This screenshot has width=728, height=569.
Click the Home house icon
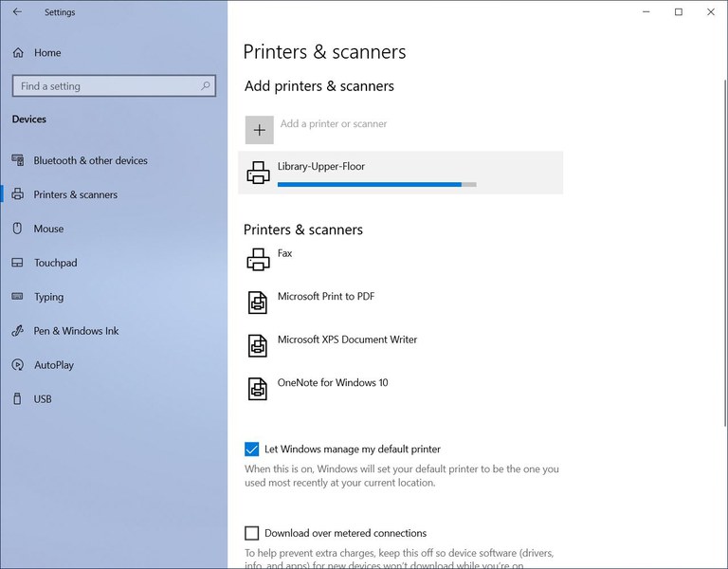18,52
